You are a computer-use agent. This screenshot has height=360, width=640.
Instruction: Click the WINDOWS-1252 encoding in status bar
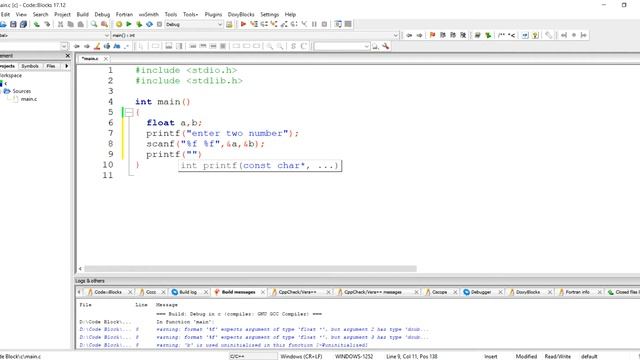coord(354,356)
